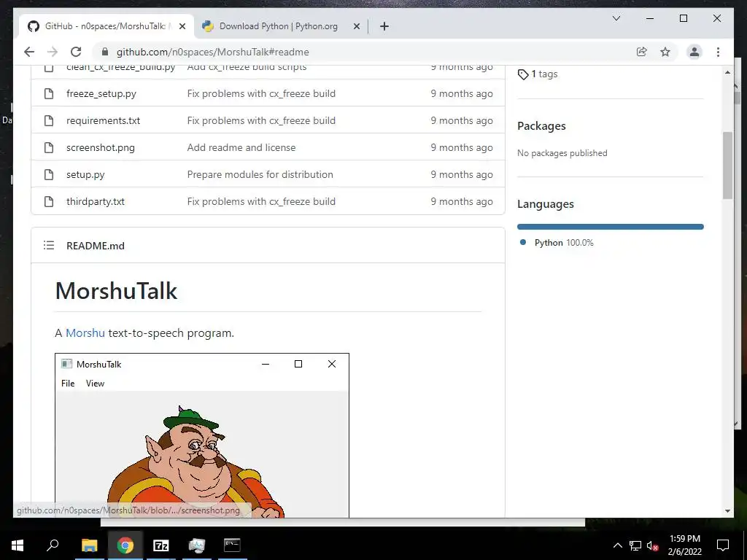
Task: Click '9 months ago' on screenshot.png row
Action: pos(462,147)
